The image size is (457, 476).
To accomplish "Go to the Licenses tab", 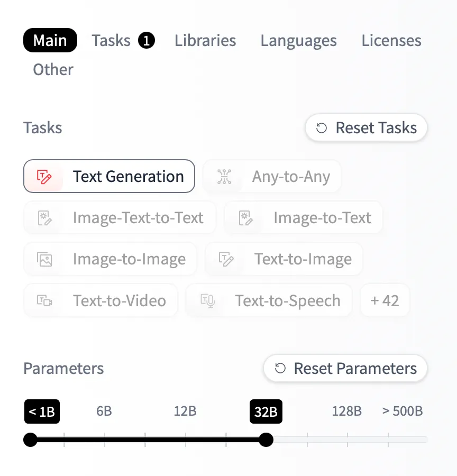I will [391, 41].
